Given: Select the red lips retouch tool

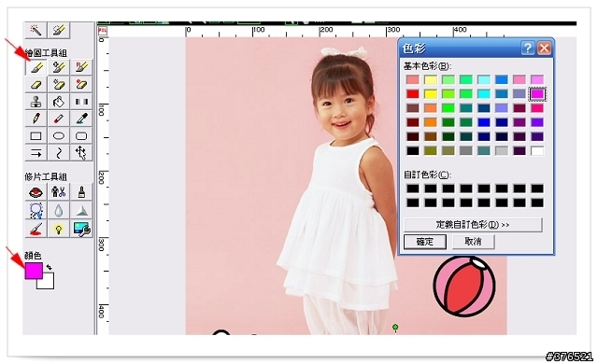Looking at the screenshot, I should [x=36, y=192].
